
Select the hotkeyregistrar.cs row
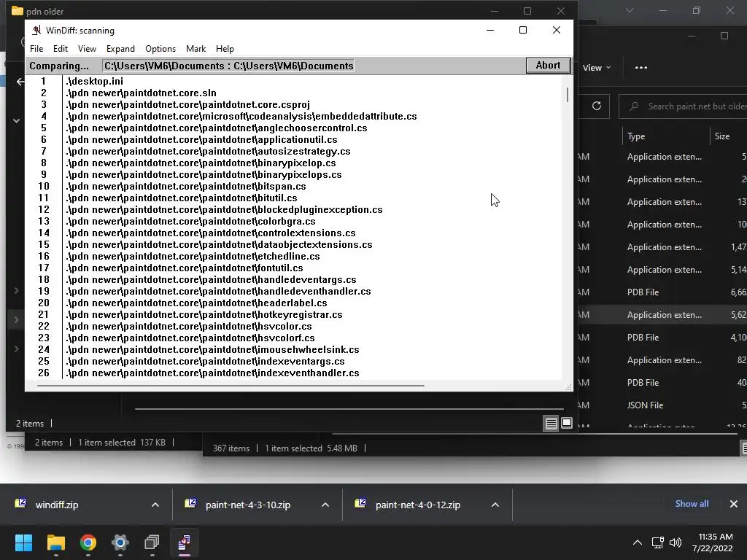pos(204,314)
